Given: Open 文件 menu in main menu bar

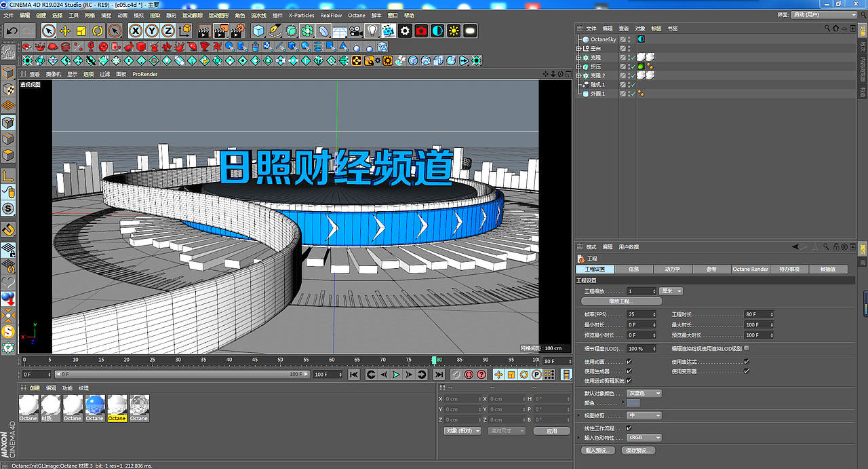Looking at the screenshot, I should [8, 15].
